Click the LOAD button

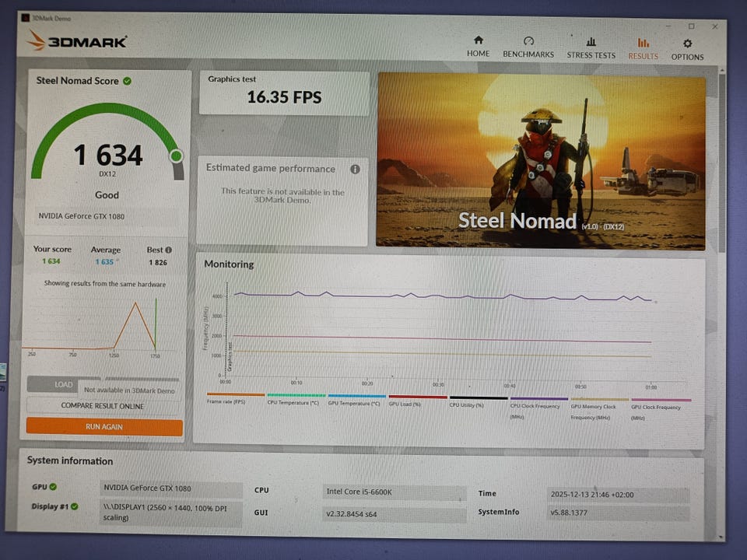point(63,384)
